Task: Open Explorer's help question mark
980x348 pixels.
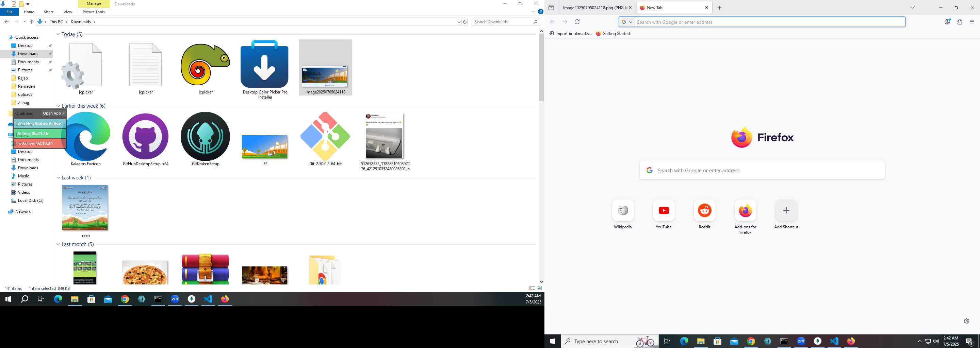Action: 540,12
